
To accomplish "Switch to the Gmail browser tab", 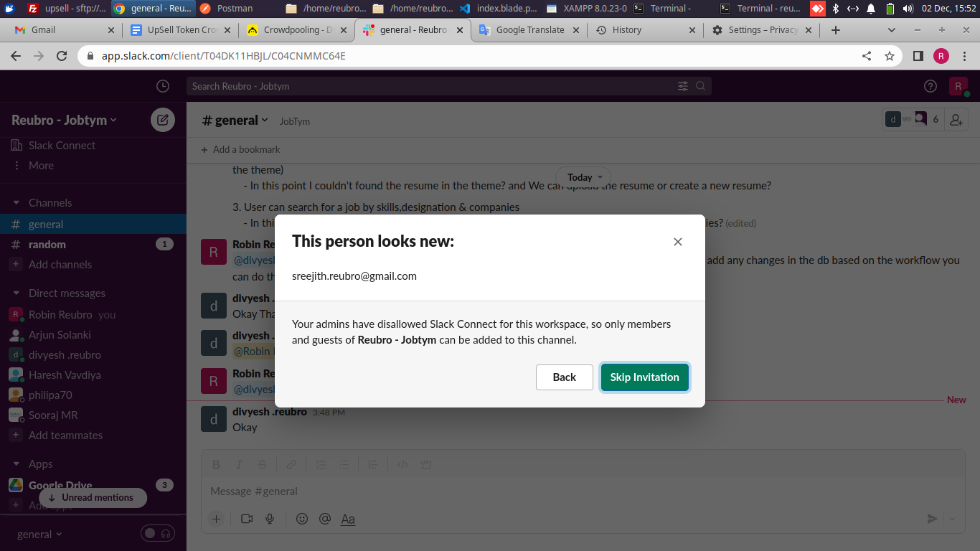I will [x=64, y=30].
